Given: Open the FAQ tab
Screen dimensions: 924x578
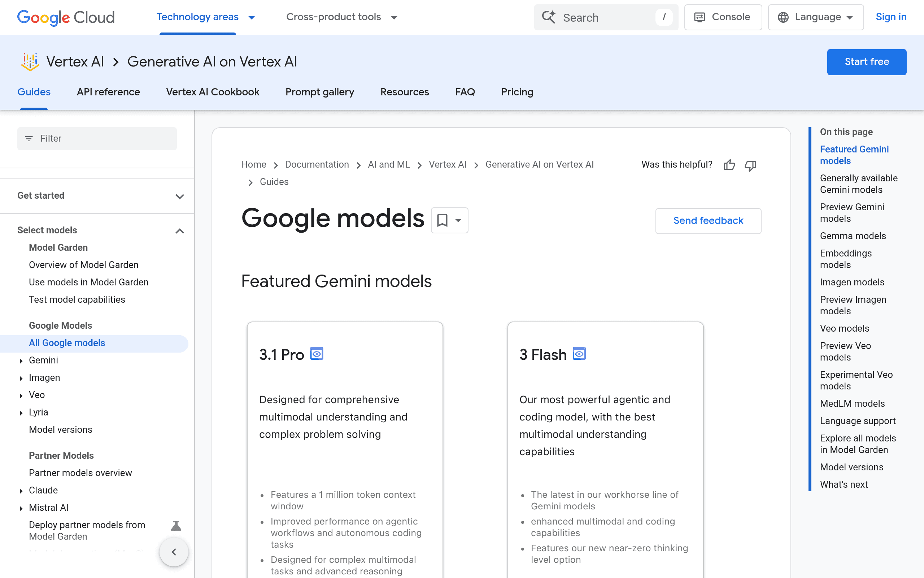Looking at the screenshot, I should coord(465,92).
